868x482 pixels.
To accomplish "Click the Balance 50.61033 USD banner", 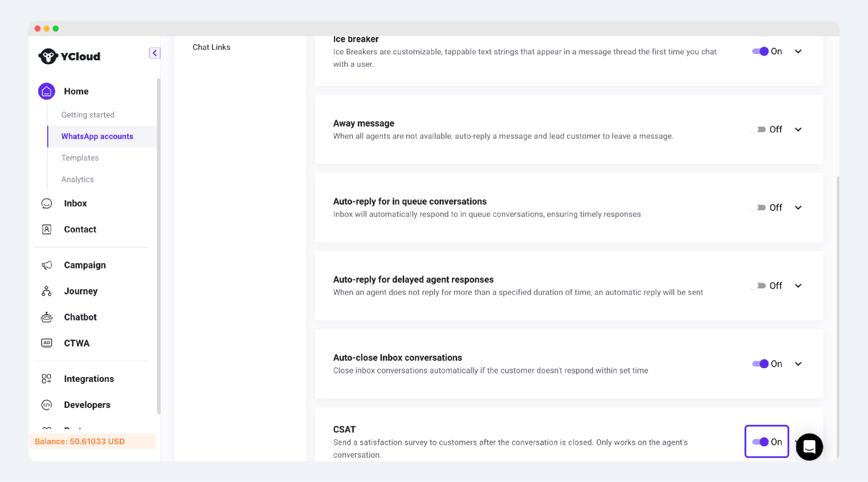I will tap(92, 441).
